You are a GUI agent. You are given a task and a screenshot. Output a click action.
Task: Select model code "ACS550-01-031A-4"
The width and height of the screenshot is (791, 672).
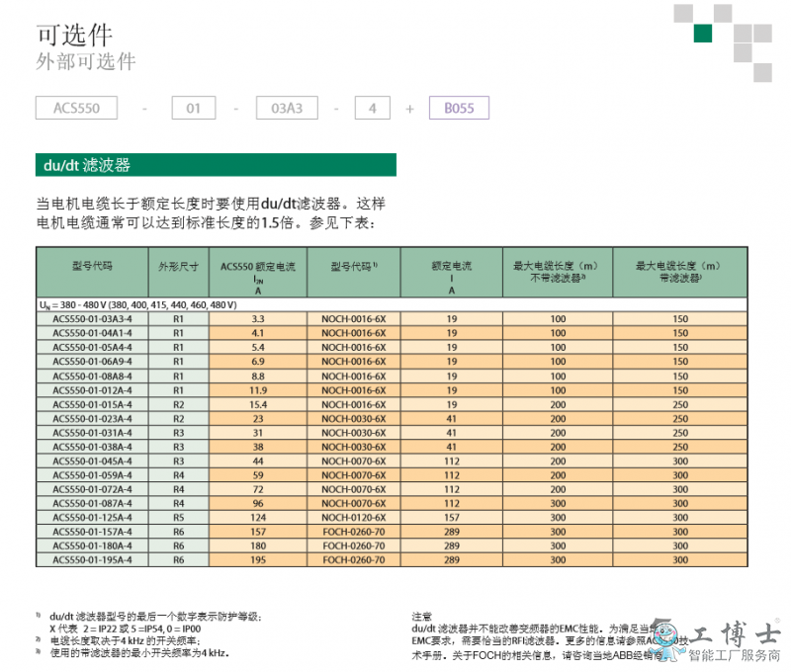pos(92,433)
